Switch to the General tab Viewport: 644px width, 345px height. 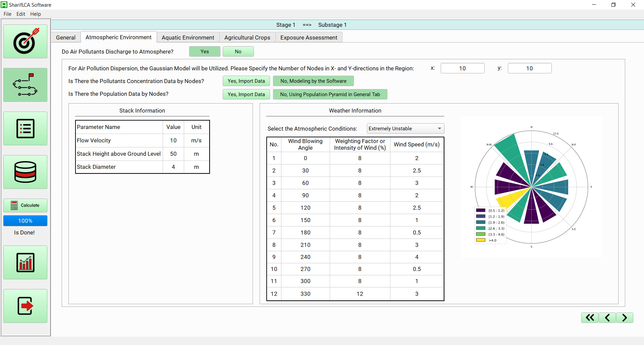pyautogui.click(x=66, y=38)
